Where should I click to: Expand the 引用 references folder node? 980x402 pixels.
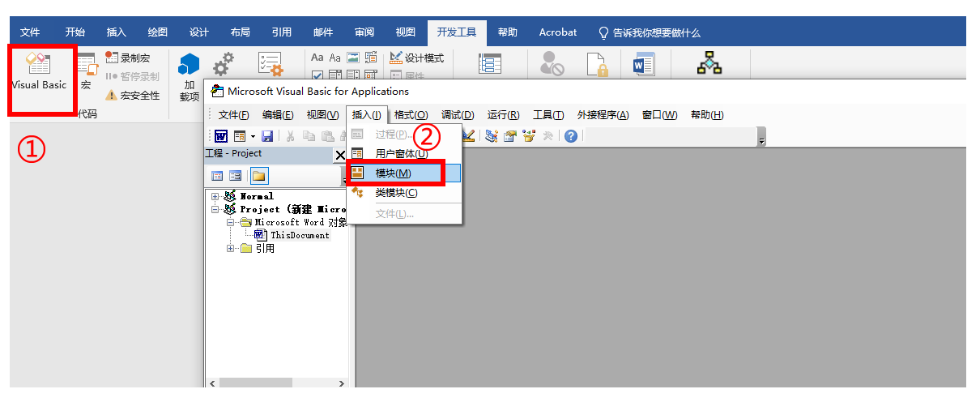tap(232, 249)
